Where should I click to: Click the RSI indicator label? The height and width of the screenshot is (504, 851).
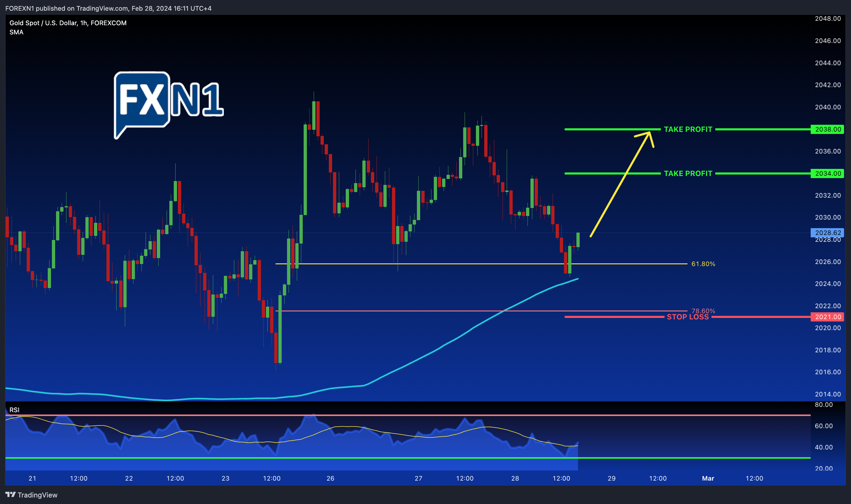[14, 410]
